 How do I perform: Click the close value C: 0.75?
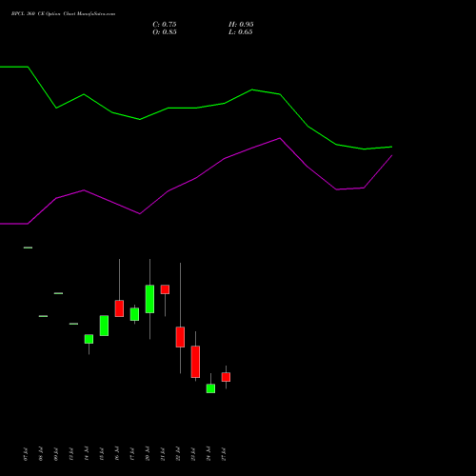tap(165, 25)
